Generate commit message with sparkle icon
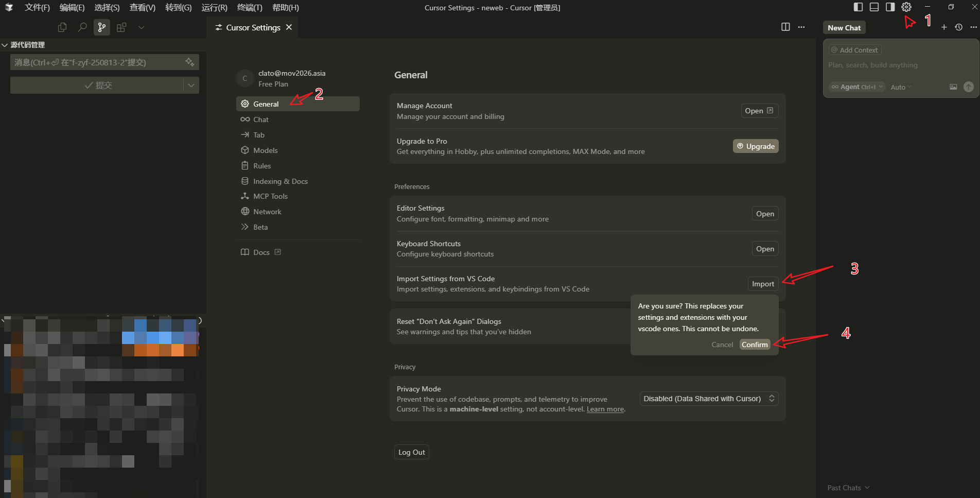This screenshot has height=498, width=980. pos(190,62)
